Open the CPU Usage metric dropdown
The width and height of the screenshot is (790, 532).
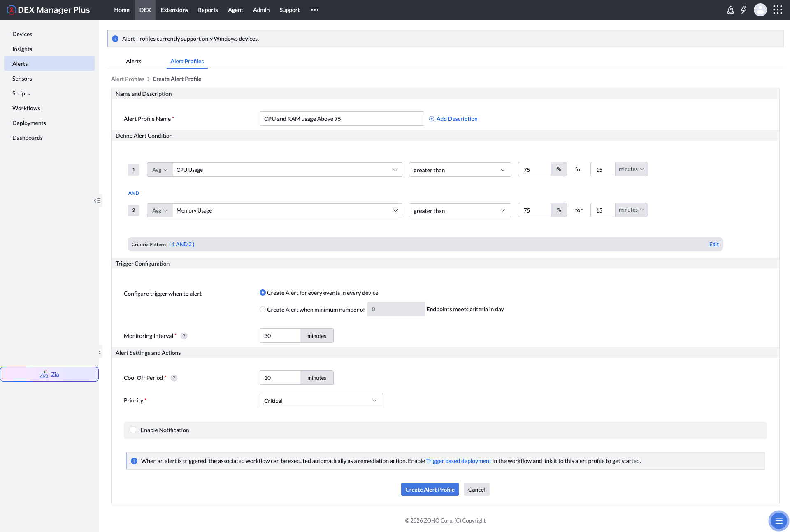(x=288, y=170)
